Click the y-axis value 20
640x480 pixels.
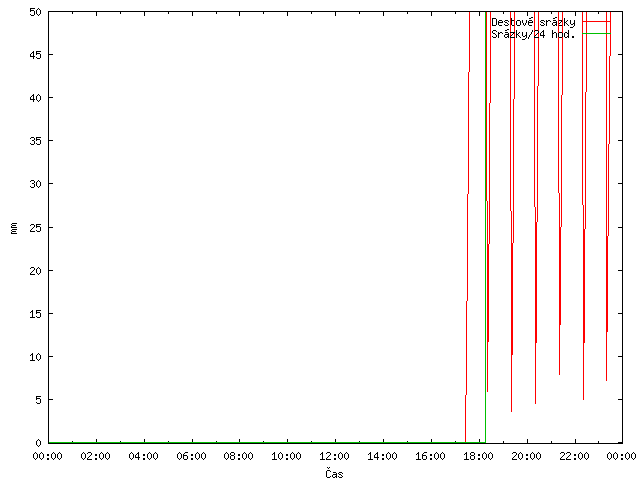pyautogui.click(x=36, y=271)
